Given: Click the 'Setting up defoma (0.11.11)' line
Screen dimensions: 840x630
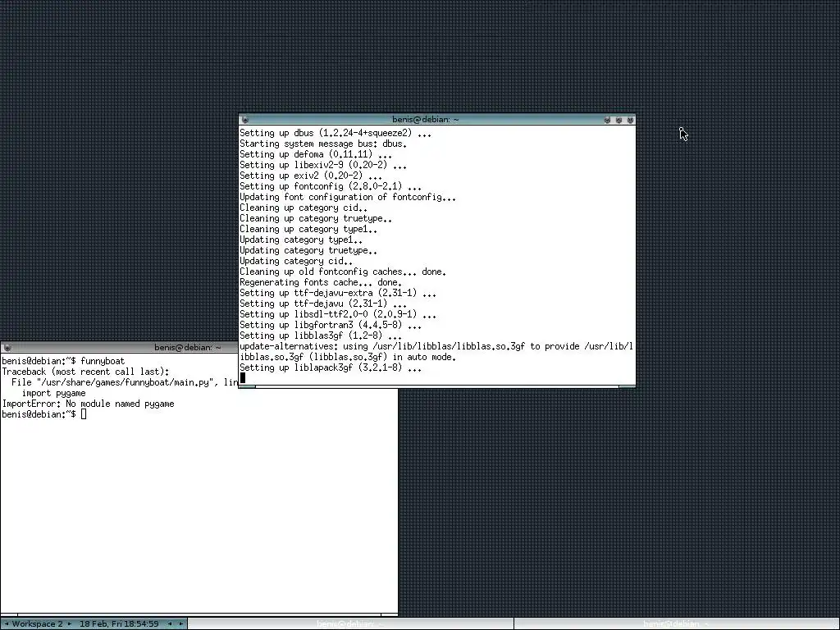Looking at the screenshot, I should tap(316, 154).
